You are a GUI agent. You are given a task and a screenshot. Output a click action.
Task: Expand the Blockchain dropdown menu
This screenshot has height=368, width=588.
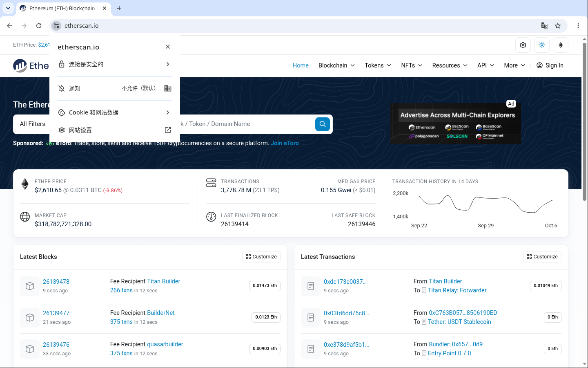[x=336, y=65]
